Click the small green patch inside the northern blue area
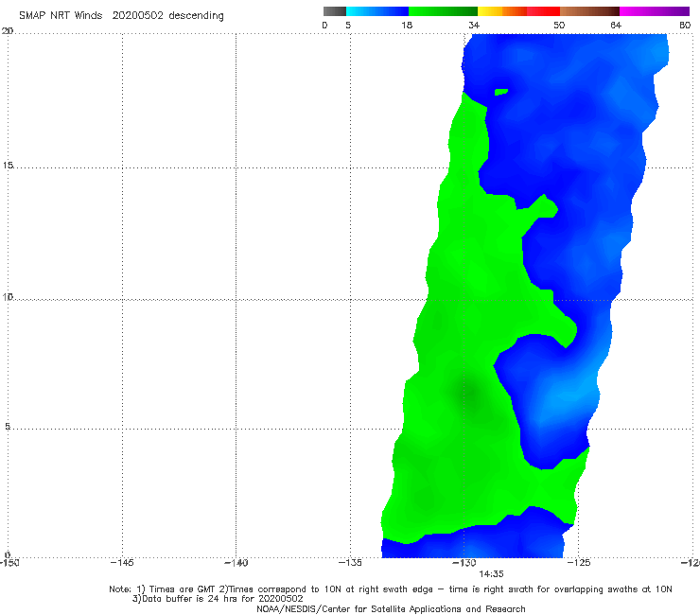This screenshot has width=700, height=615. [501, 92]
